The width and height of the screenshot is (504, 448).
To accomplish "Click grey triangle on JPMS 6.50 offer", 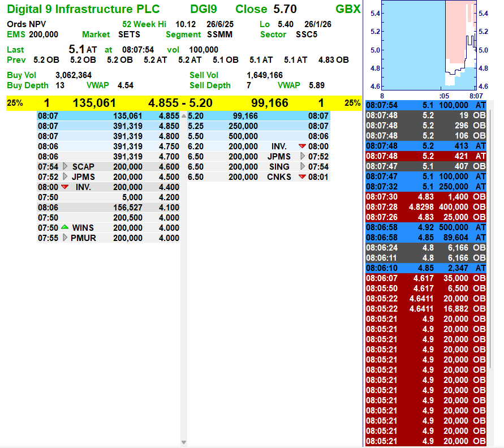I will point(303,157).
